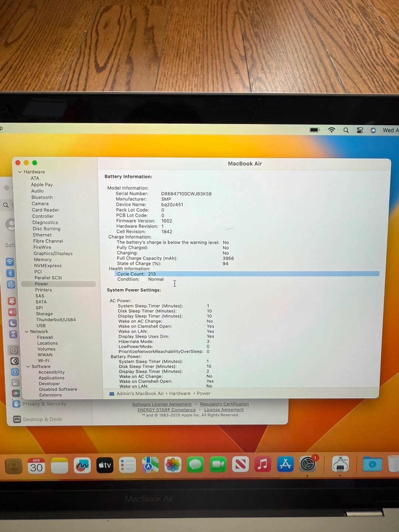Click the System Settings search field

tap(8, 205)
